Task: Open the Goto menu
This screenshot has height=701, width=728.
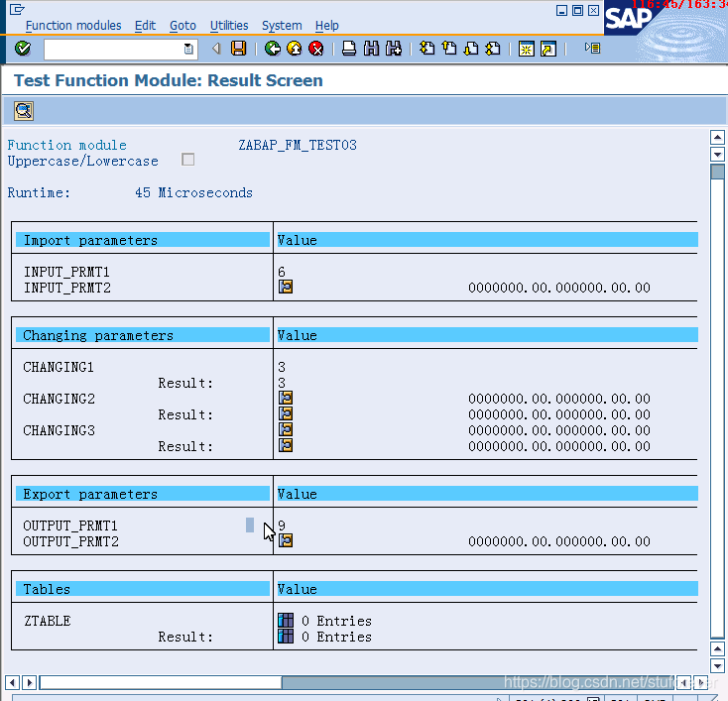Action: tap(182, 26)
